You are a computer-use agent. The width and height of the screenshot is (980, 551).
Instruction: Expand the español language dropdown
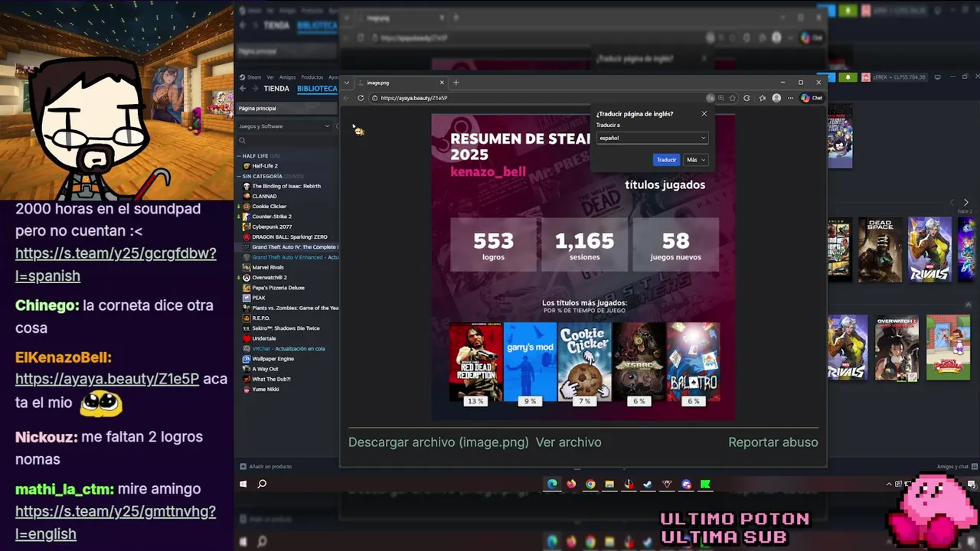652,138
